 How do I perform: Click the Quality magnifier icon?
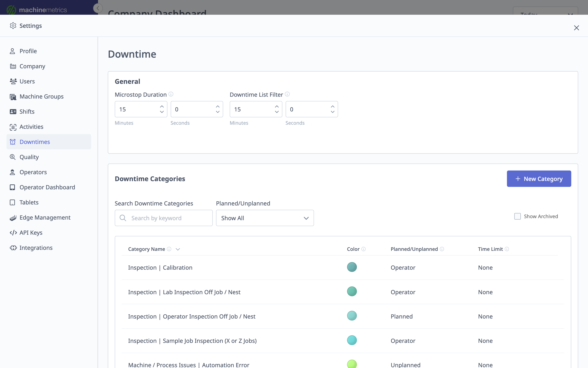coord(13,157)
